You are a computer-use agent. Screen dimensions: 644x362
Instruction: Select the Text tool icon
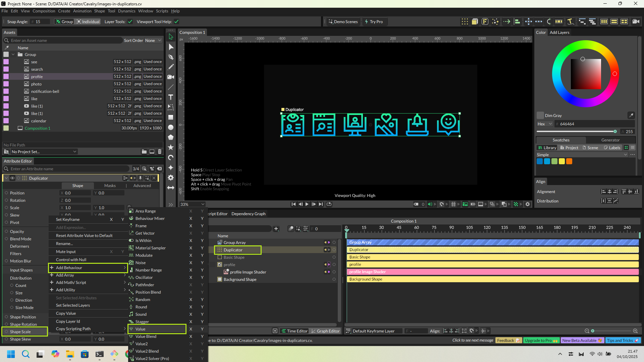tap(171, 97)
